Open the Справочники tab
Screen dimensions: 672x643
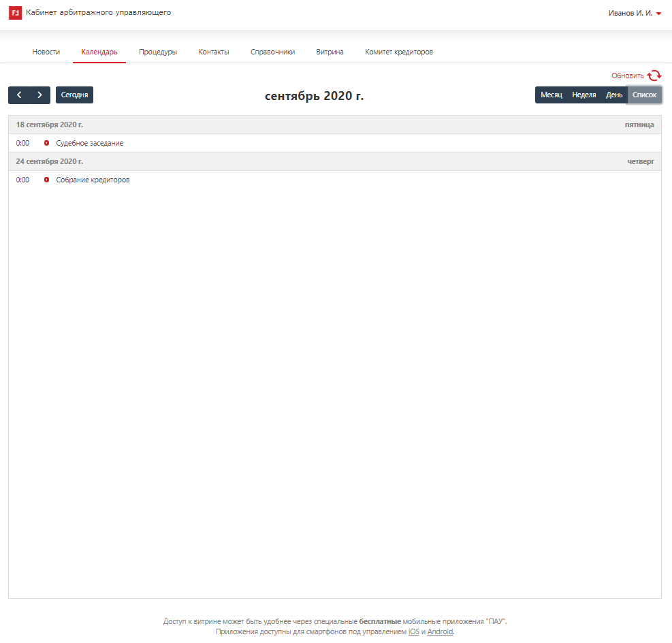(x=272, y=52)
